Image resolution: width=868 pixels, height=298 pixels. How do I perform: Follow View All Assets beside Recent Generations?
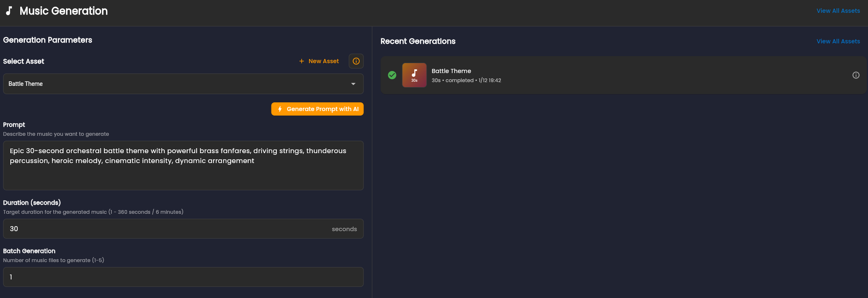coord(838,41)
